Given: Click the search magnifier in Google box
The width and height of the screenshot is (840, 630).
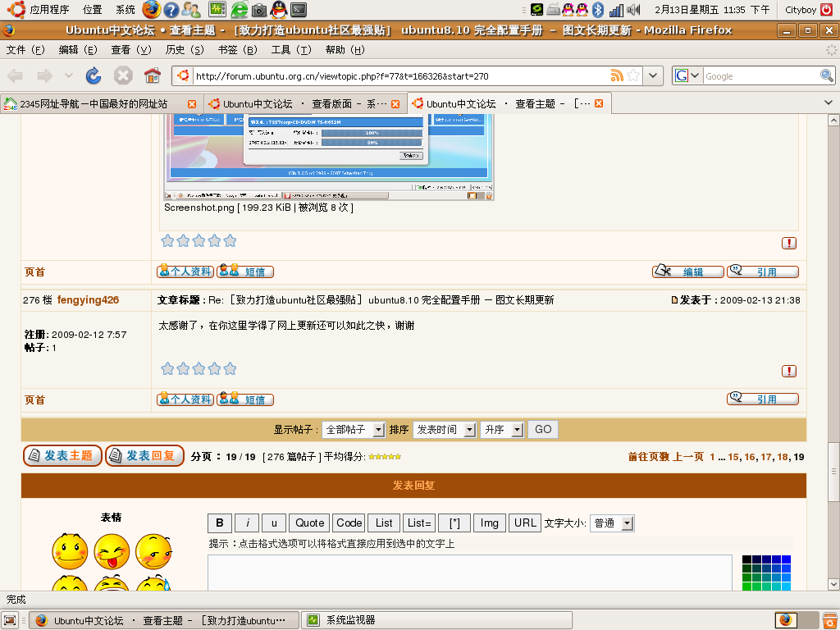Looking at the screenshot, I should (x=827, y=75).
